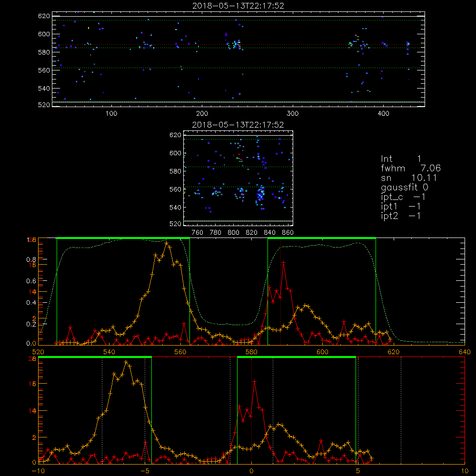
Task: Click the orange x-axis label '560' under the profile plot
Action: pos(180,352)
